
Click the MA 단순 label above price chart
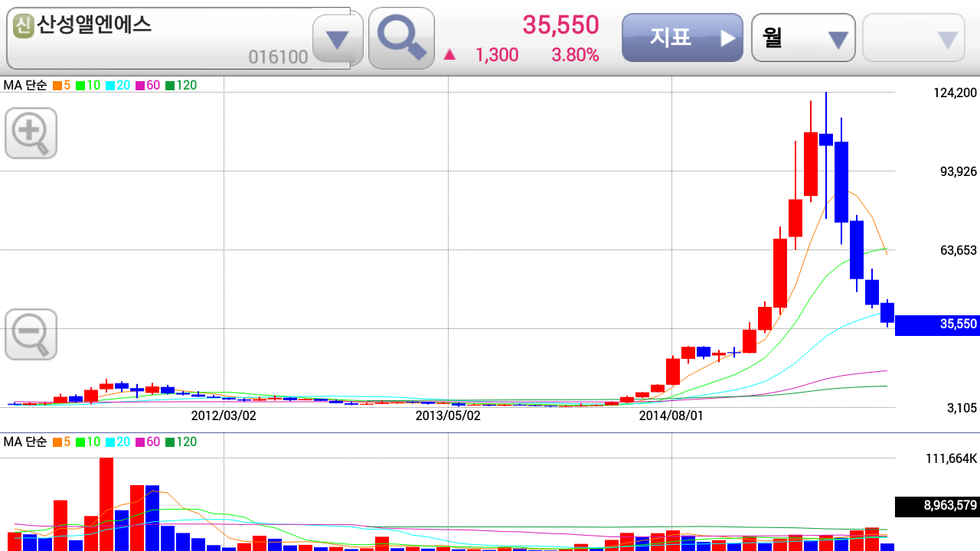point(25,85)
